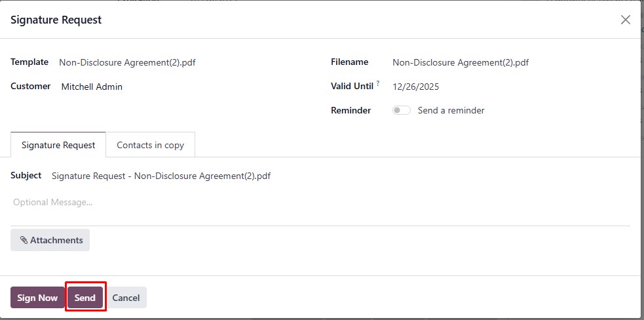Click the Sign Now button
This screenshot has height=320, width=644.
37,298
